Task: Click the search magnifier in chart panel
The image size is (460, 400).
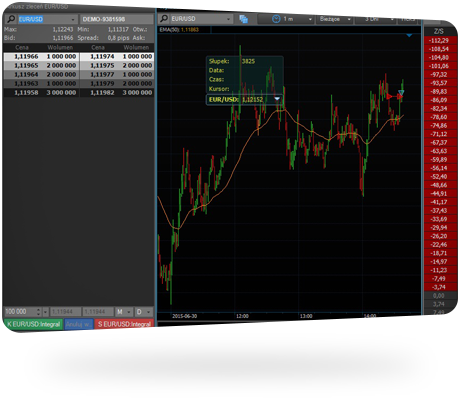Action: coord(164,19)
